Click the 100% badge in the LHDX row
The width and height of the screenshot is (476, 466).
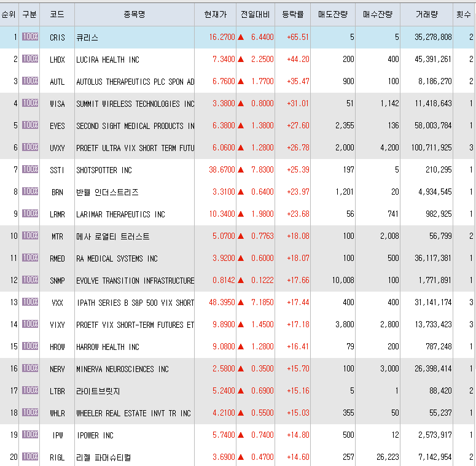tap(30, 59)
